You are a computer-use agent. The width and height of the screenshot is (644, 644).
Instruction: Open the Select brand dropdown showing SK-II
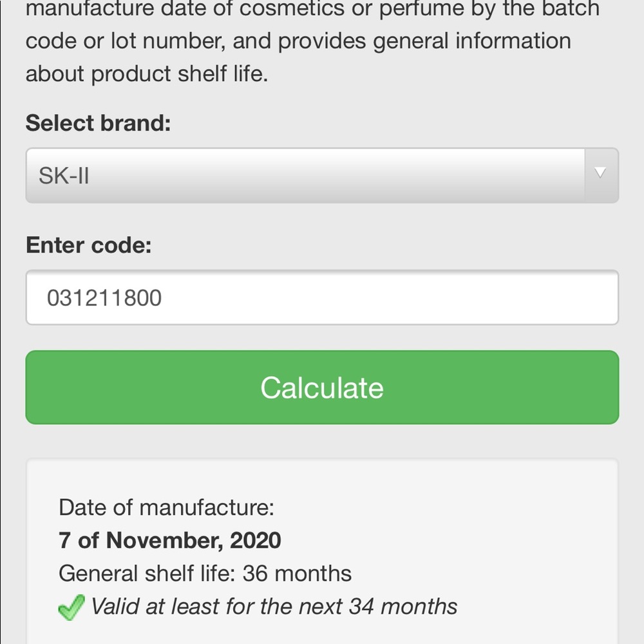(322, 175)
